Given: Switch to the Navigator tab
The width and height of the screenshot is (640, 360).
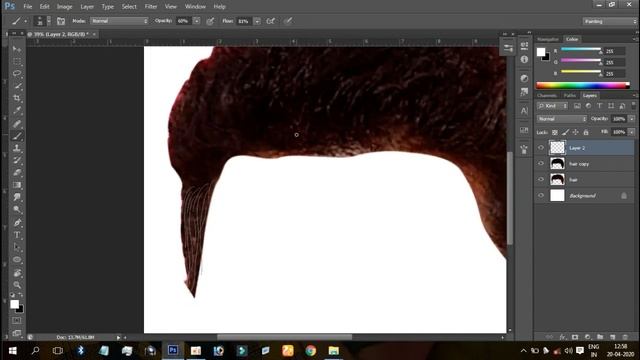Looking at the screenshot, I should [548, 39].
